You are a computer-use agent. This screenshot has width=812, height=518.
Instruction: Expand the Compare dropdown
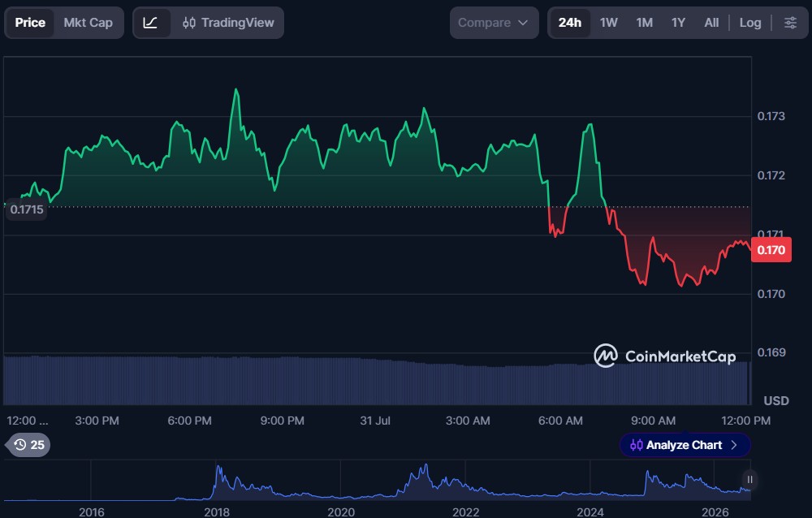tap(494, 23)
